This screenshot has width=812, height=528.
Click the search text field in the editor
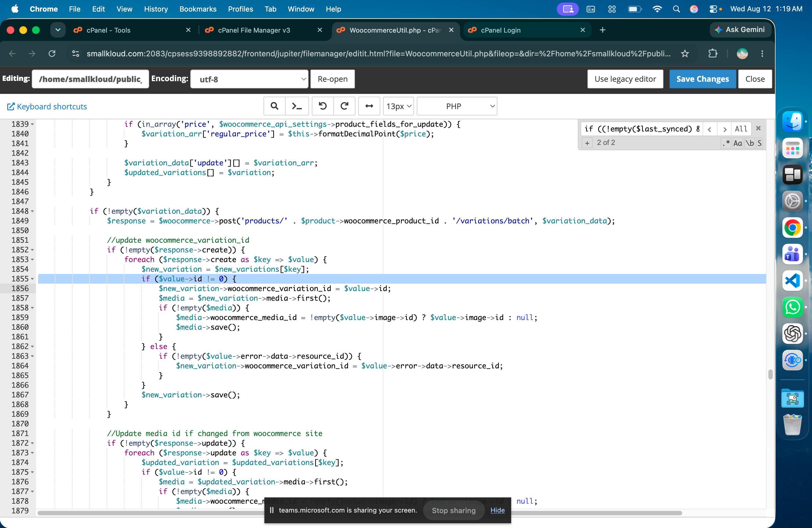[x=641, y=129]
